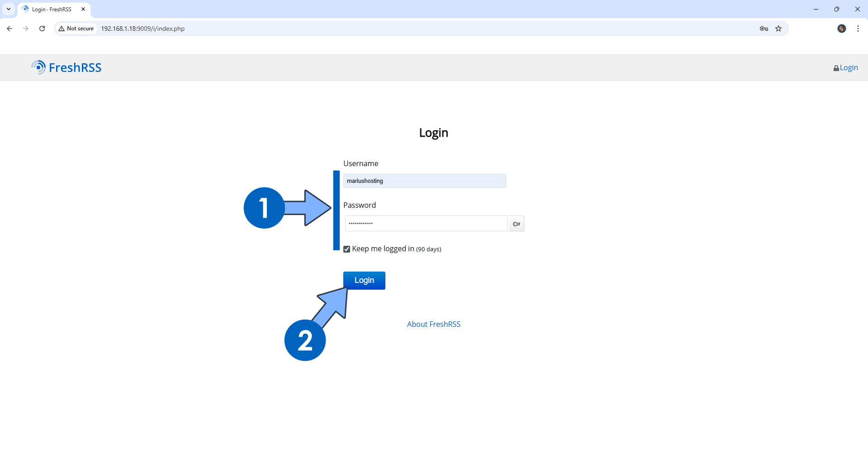Close the Login - FreshRSS tab
Viewport: 868px width, 464px height.
pyautogui.click(x=83, y=9)
